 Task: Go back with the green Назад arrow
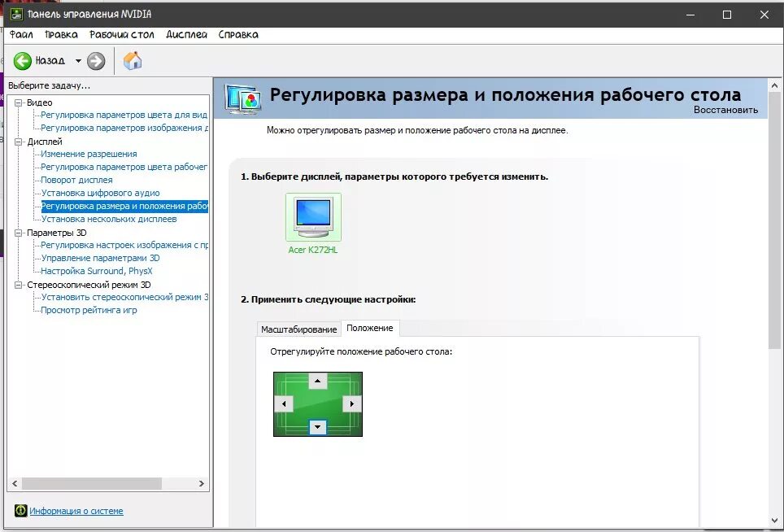point(22,61)
